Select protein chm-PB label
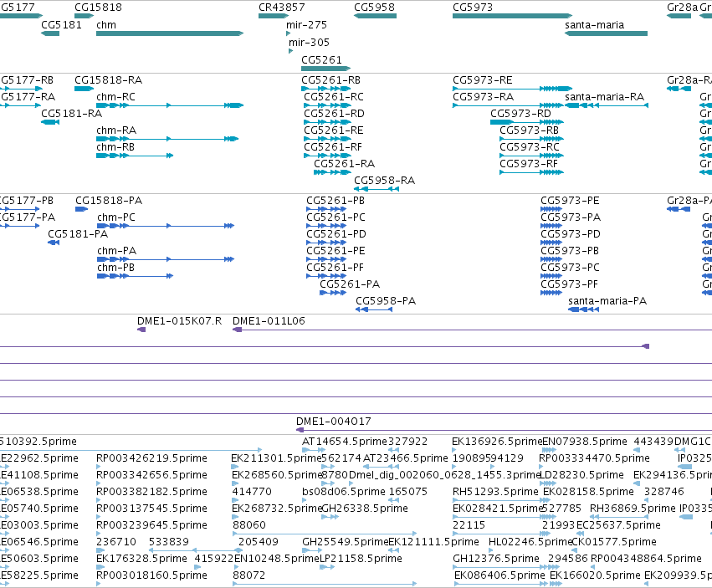This screenshot has width=712, height=588. tap(115, 268)
